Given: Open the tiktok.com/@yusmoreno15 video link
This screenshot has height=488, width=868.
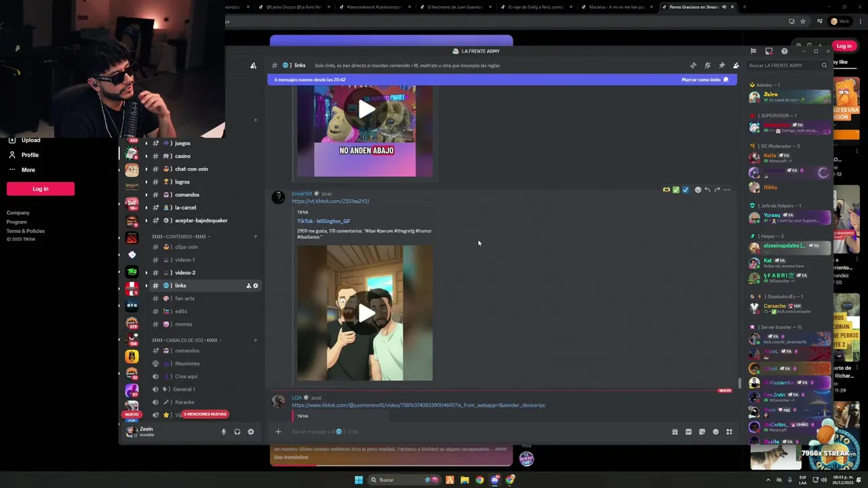Looking at the screenshot, I should (418, 405).
